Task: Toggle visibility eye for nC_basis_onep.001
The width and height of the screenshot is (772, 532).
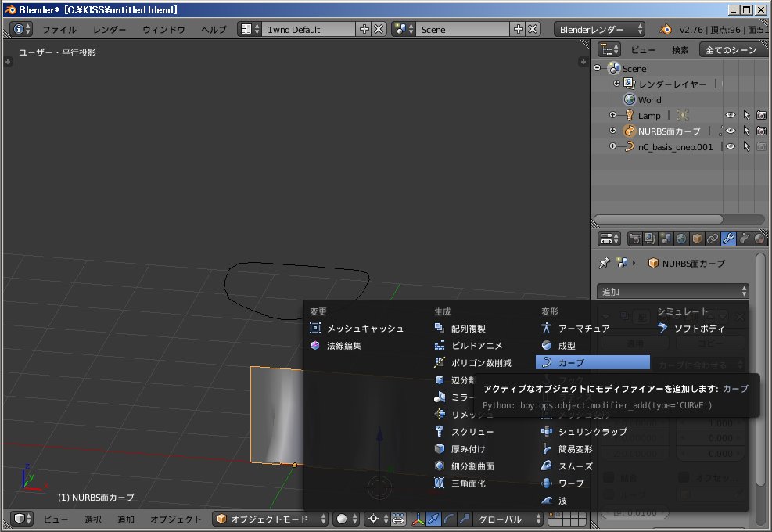Action: click(731, 147)
